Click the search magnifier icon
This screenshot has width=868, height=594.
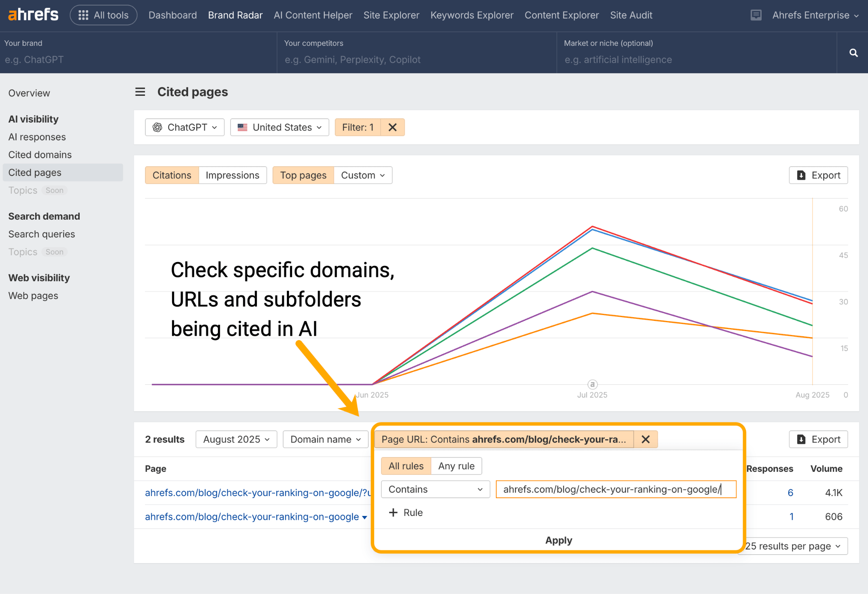coord(853,52)
